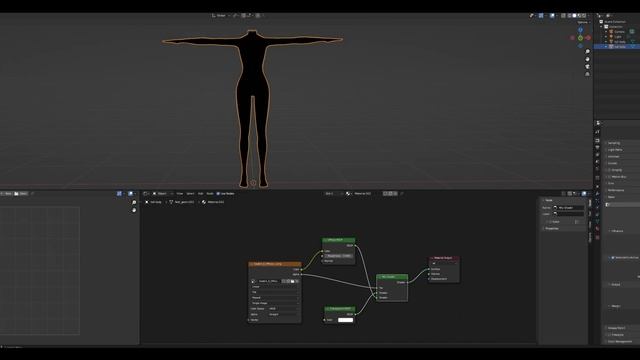Click folder icon on Image Texture node
Viewport: 640px width, 360px height.
pos(292,281)
